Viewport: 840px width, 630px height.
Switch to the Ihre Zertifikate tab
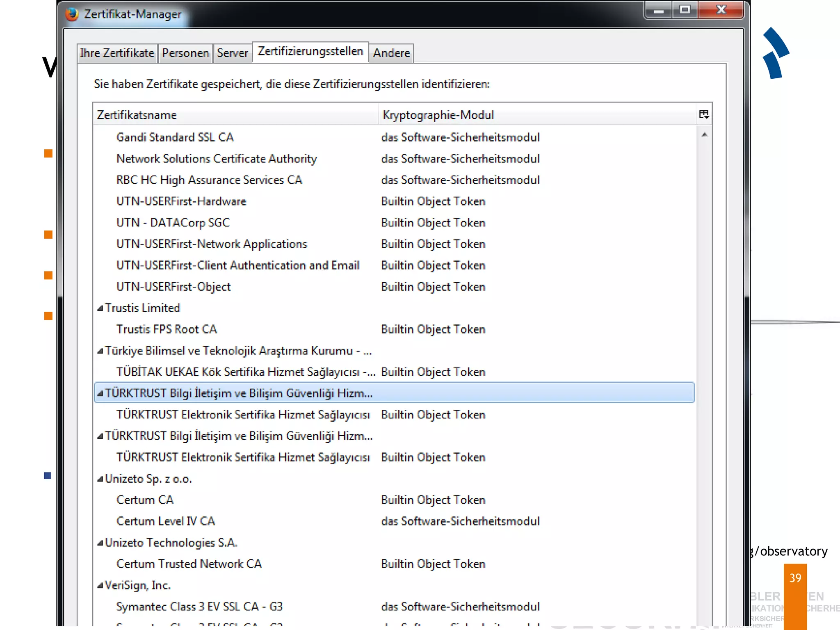[117, 53]
